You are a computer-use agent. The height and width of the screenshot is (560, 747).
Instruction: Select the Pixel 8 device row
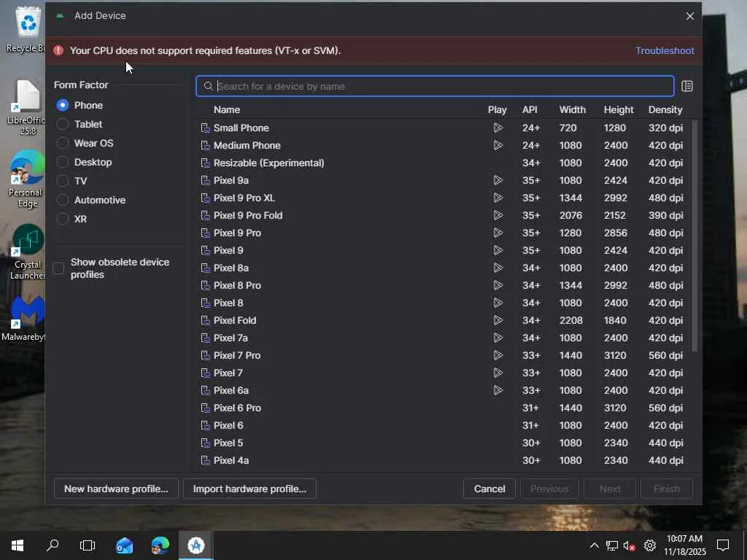[443, 303]
